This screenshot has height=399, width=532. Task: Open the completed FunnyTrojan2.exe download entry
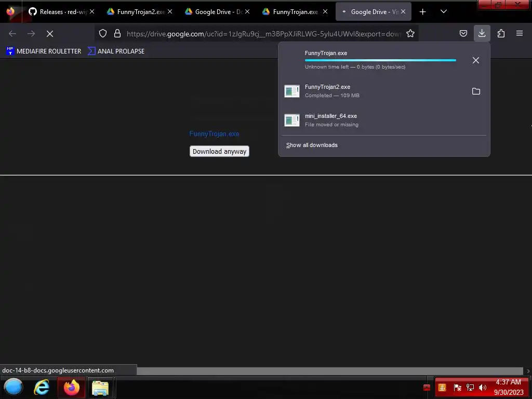pos(373,91)
